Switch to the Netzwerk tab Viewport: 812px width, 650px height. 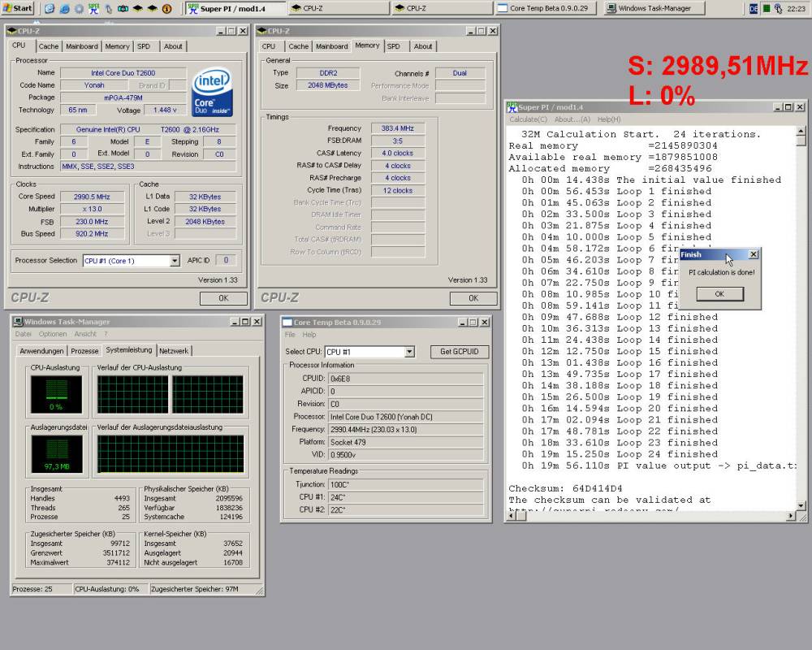[x=174, y=351]
